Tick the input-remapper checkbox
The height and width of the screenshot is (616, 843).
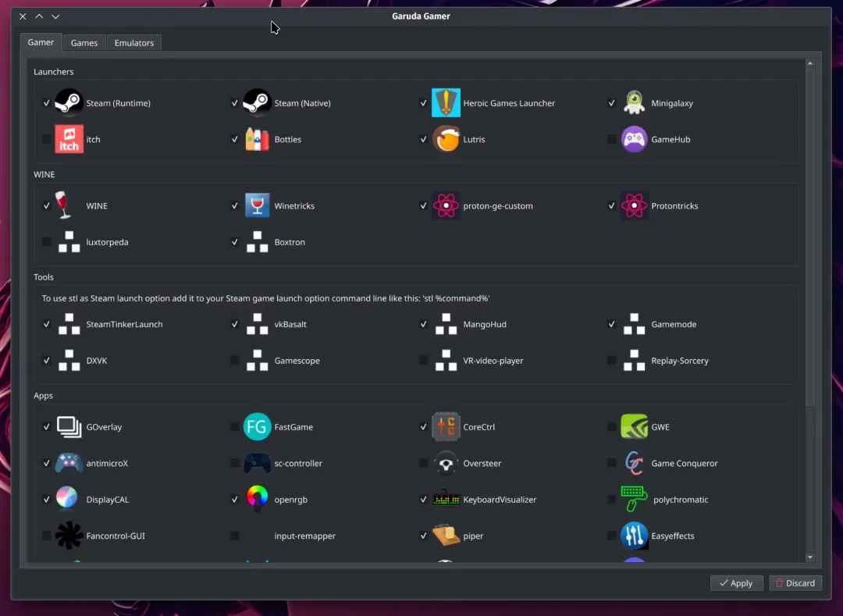[235, 536]
